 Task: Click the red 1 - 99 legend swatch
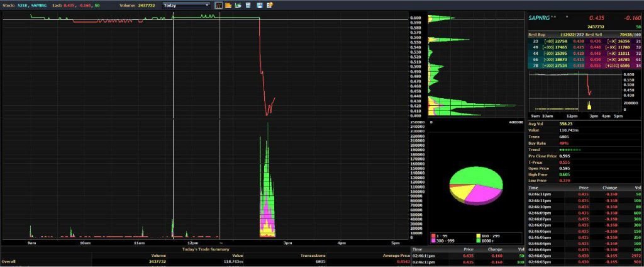click(x=433, y=235)
